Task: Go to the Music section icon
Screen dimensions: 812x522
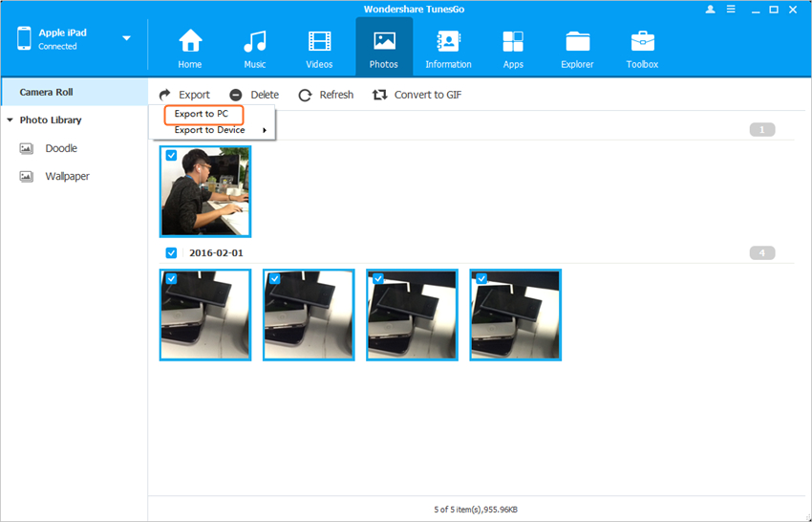Action: (x=254, y=42)
